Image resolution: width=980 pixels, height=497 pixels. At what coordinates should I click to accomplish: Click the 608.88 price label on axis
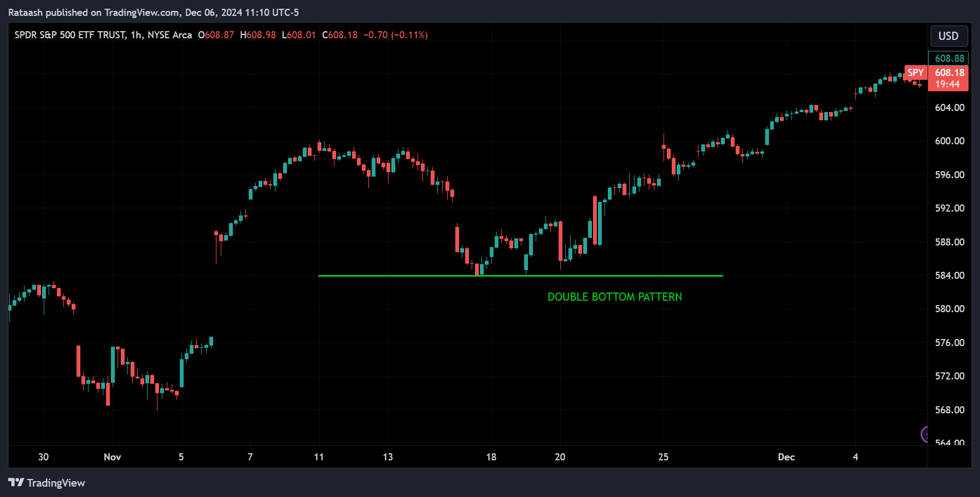[949, 58]
